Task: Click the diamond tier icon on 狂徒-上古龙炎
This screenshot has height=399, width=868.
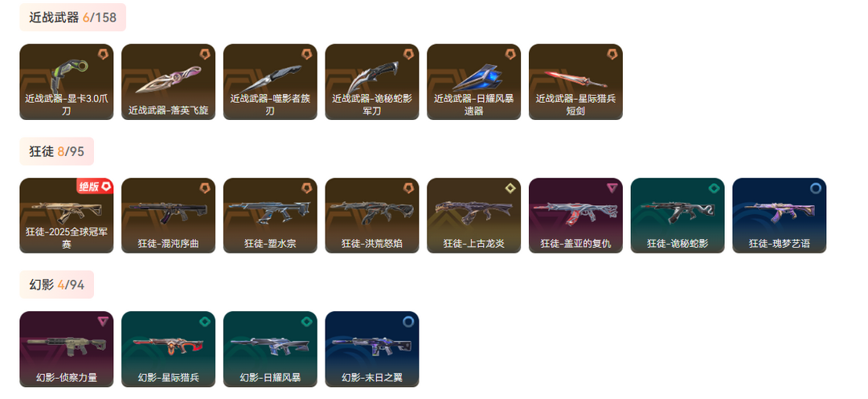Action: [510, 188]
